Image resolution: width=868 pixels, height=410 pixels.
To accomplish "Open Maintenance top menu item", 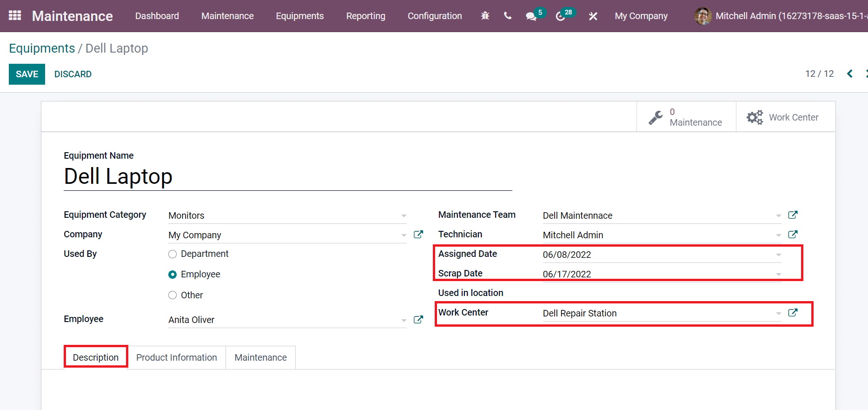I will point(227,16).
